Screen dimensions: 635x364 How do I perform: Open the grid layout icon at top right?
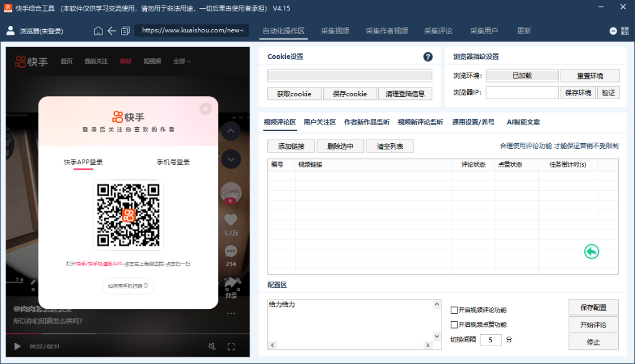coord(625,31)
